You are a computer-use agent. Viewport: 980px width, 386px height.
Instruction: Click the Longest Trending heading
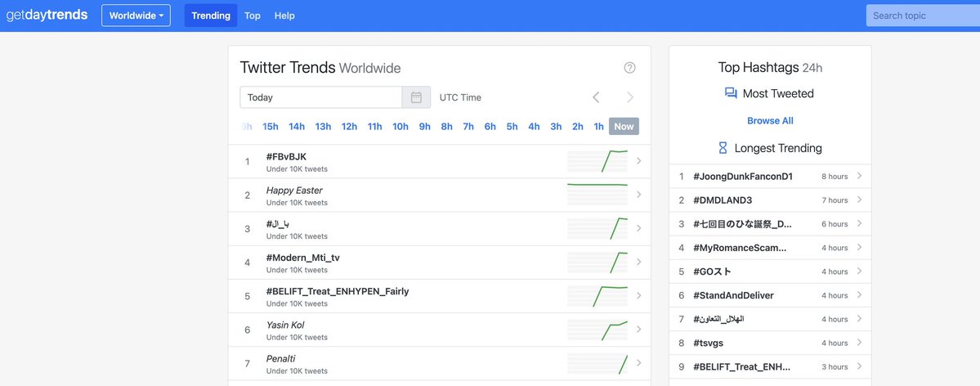(x=778, y=148)
